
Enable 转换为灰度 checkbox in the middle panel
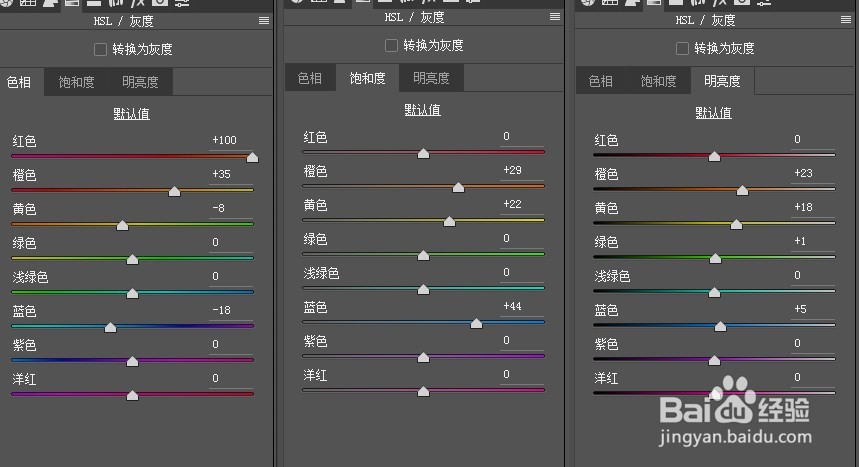[x=391, y=45]
